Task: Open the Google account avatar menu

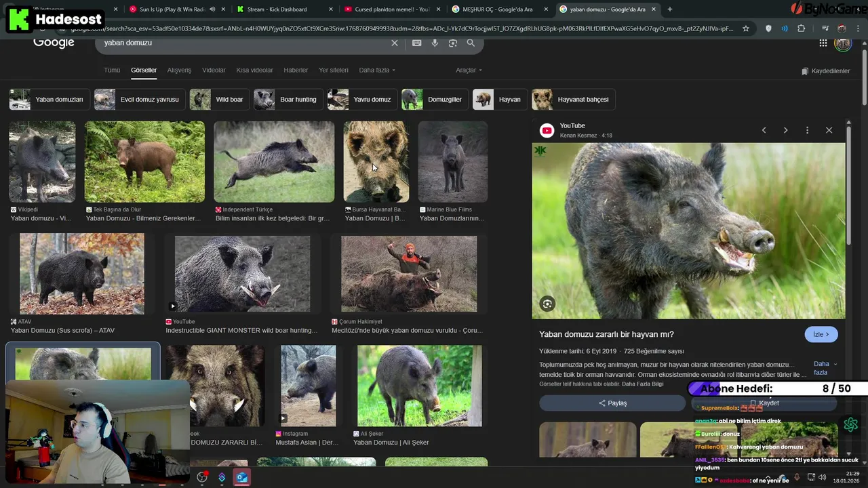Action: [843, 43]
